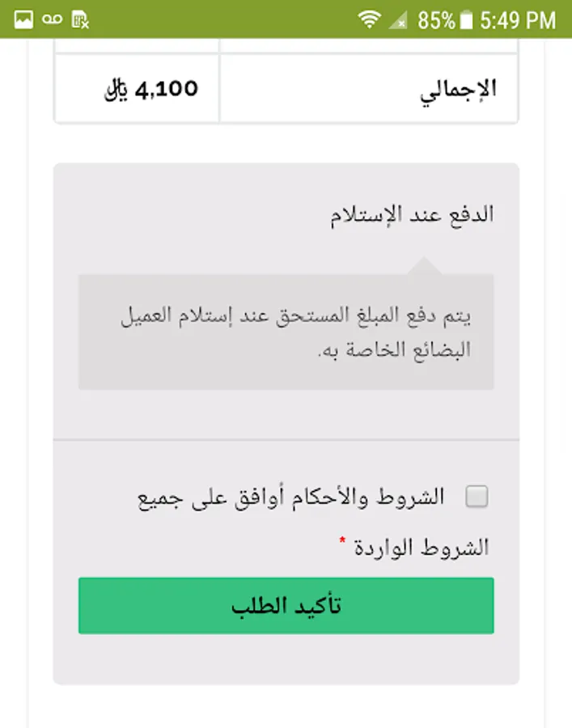Tap the voicemail notification icon
The height and width of the screenshot is (728, 572).
coord(52,19)
